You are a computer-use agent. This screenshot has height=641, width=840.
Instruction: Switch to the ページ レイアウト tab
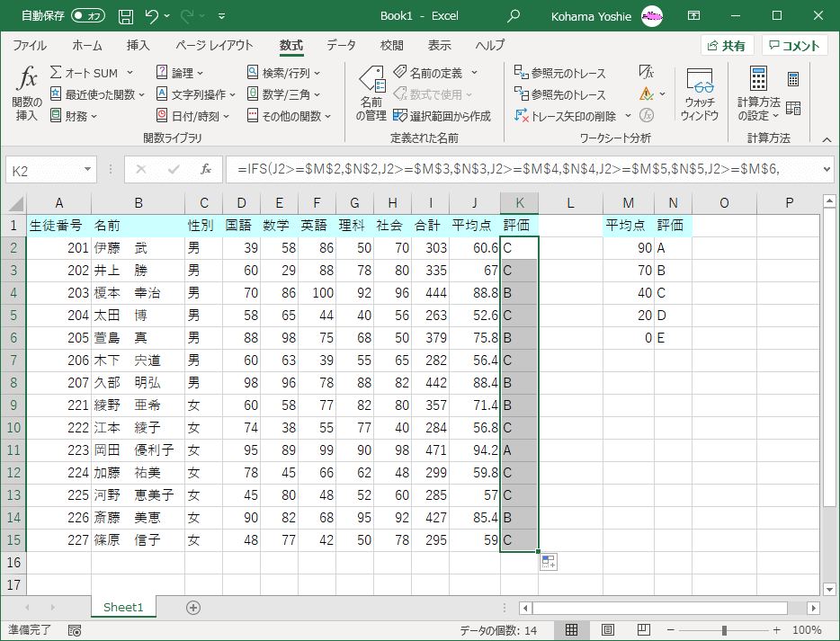point(214,46)
